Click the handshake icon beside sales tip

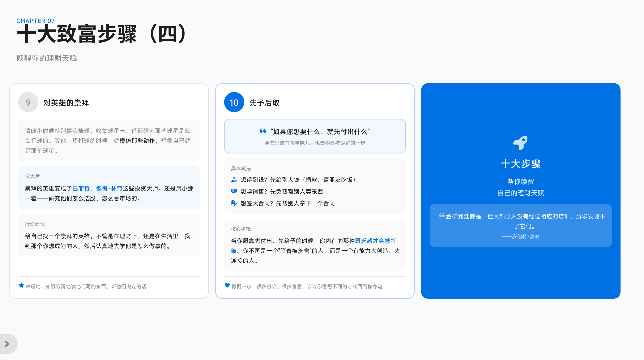tap(234, 191)
